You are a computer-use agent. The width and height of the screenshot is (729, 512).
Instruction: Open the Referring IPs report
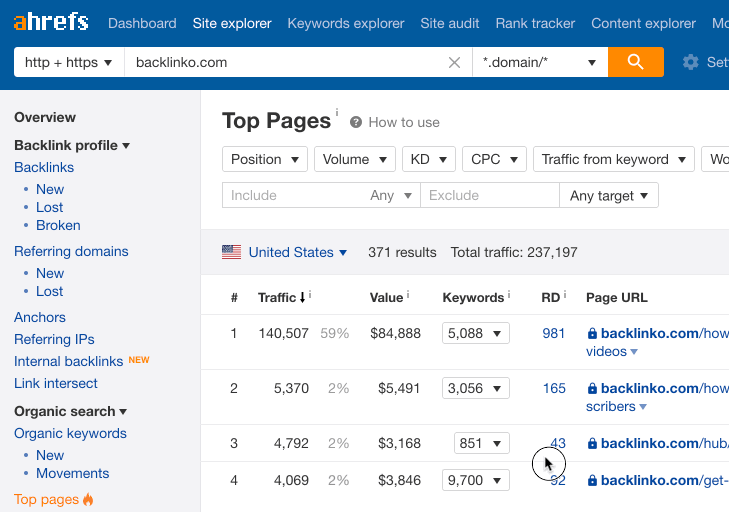[54, 339]
